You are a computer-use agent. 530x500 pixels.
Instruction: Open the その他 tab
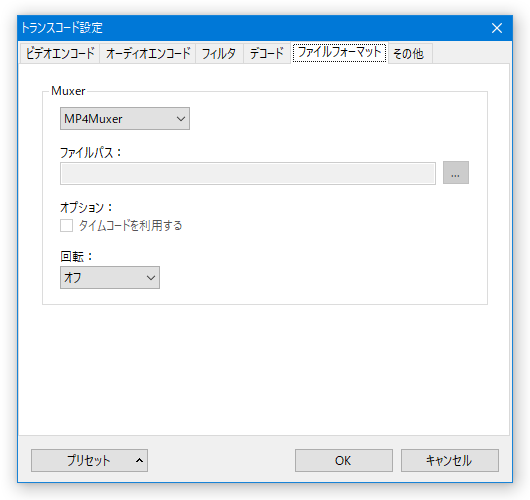(x=410, y=53)
